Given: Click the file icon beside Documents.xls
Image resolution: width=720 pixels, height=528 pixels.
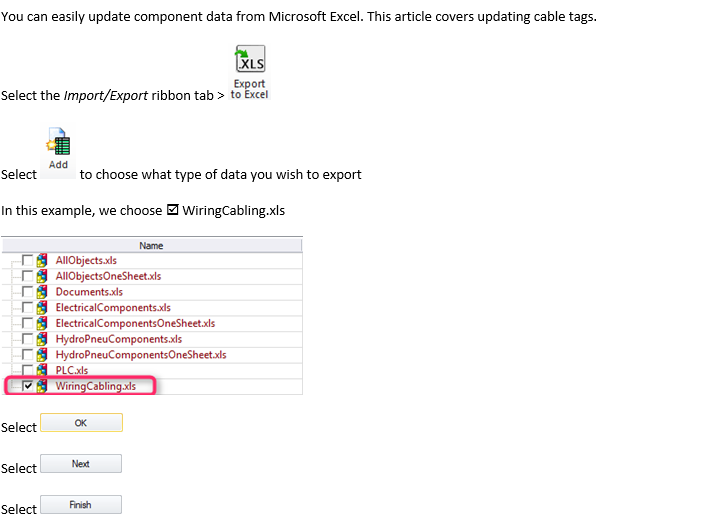Looking at the screenshot, I should 42,292.
